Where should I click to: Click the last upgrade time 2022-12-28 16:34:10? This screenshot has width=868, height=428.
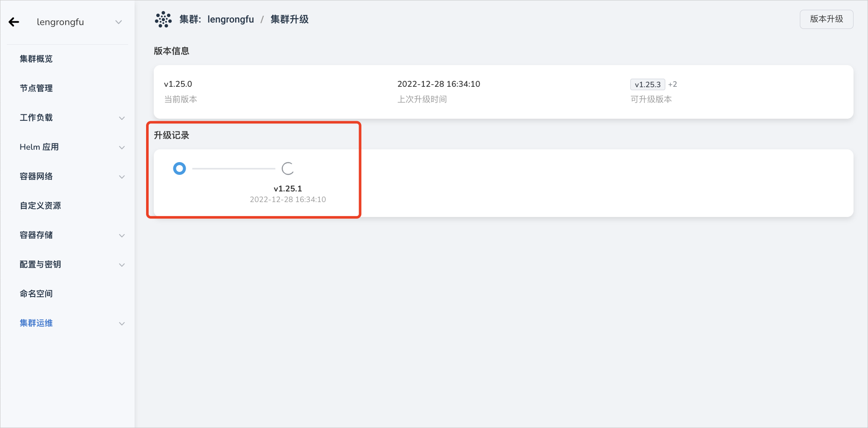coord(439,84)
